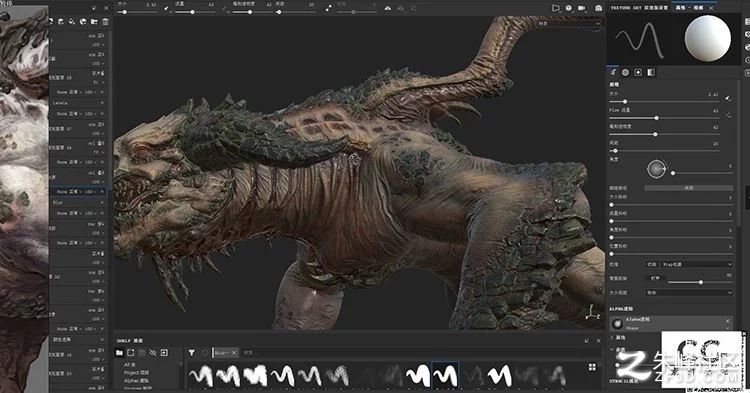750x393 pixels.
Task: Click the square frame icon in Shelf toolbar
Action: pyautogui.click(x=131, y=353)
